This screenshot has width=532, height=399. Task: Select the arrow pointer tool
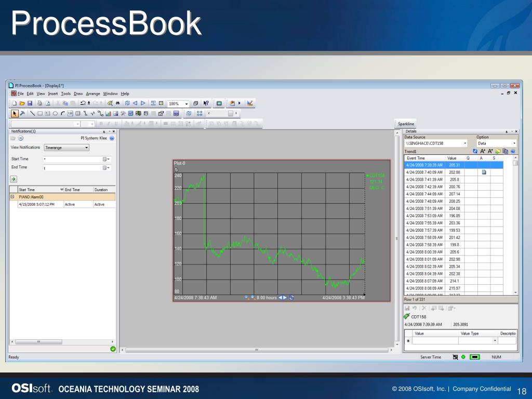14,113
